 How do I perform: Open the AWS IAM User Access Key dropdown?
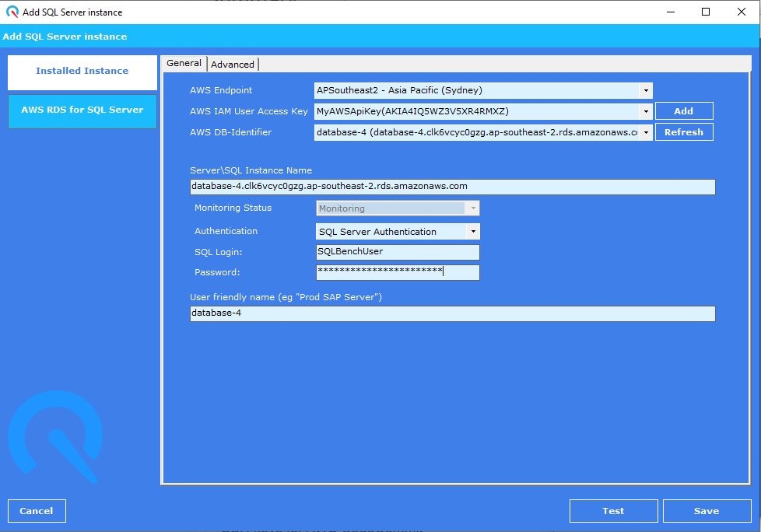[x=645, y=111]
